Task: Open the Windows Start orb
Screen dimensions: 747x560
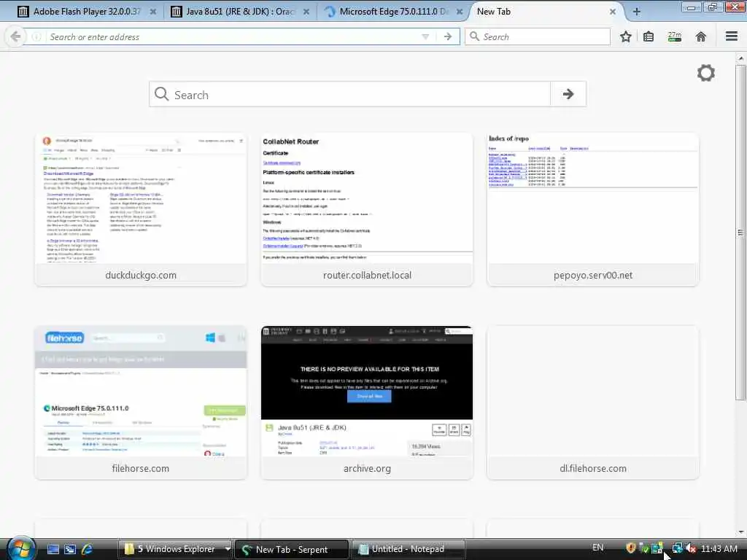Action: point(21,548)
